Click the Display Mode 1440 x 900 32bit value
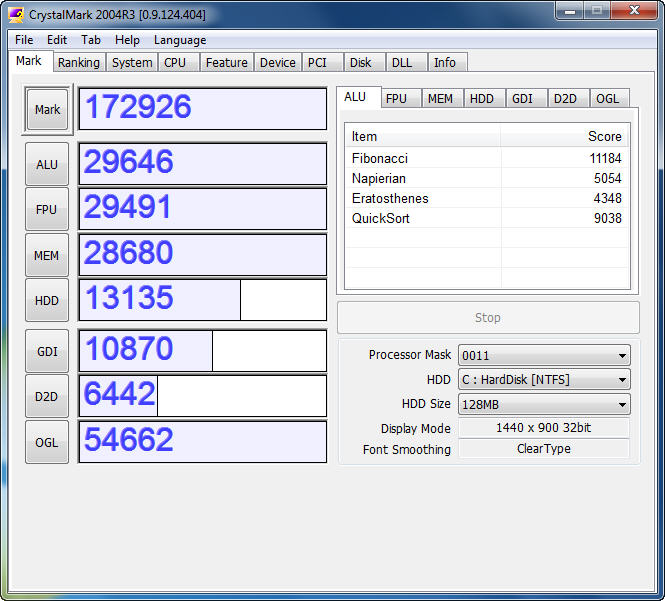 click(x=544, y=428)
